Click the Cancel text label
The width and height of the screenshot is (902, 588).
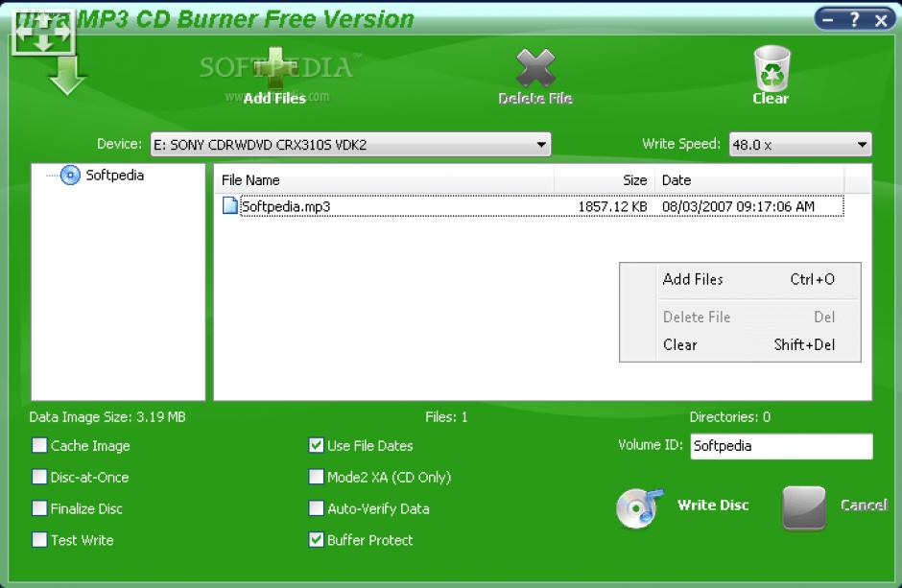(864, 506)
